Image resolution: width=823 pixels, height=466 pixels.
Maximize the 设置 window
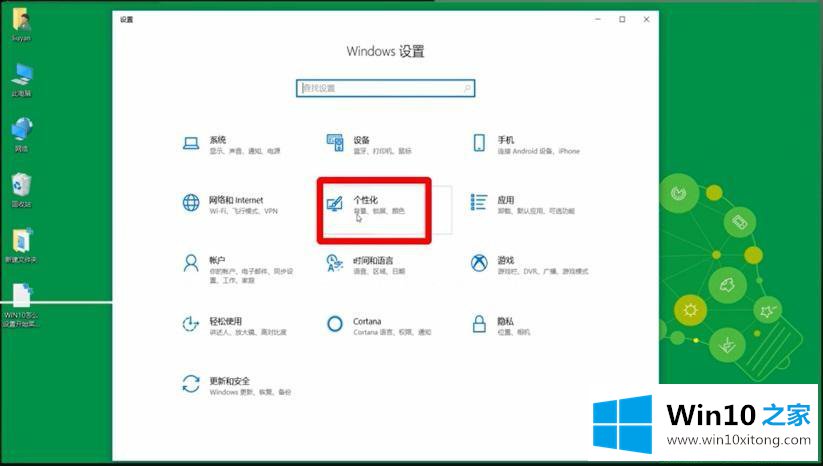622,19
